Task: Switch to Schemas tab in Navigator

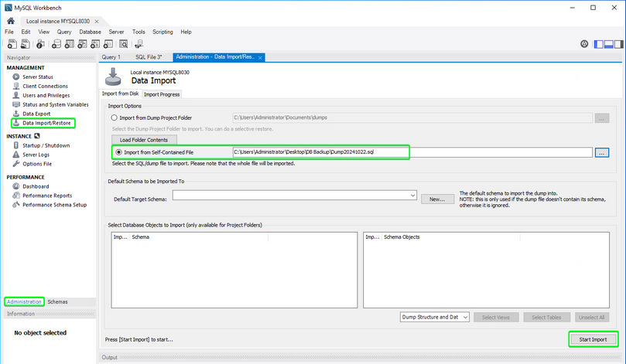Action: [x=57, y=302]
